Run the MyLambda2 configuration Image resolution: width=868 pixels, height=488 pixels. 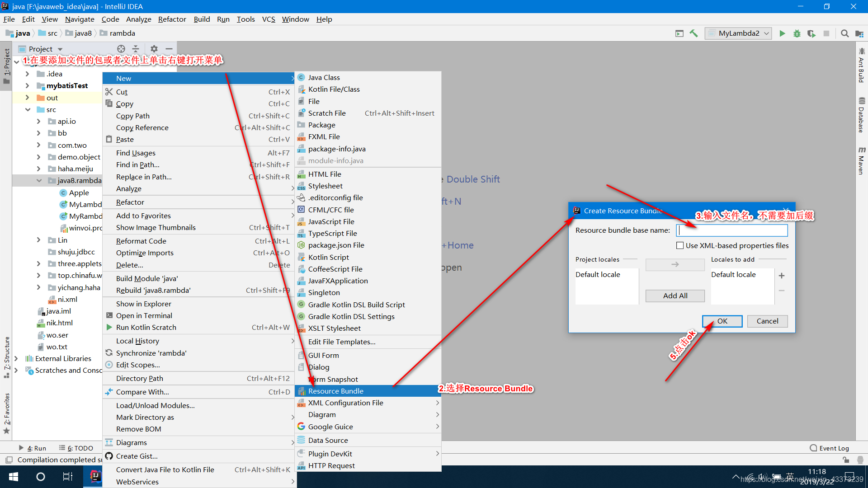(782, 33)
